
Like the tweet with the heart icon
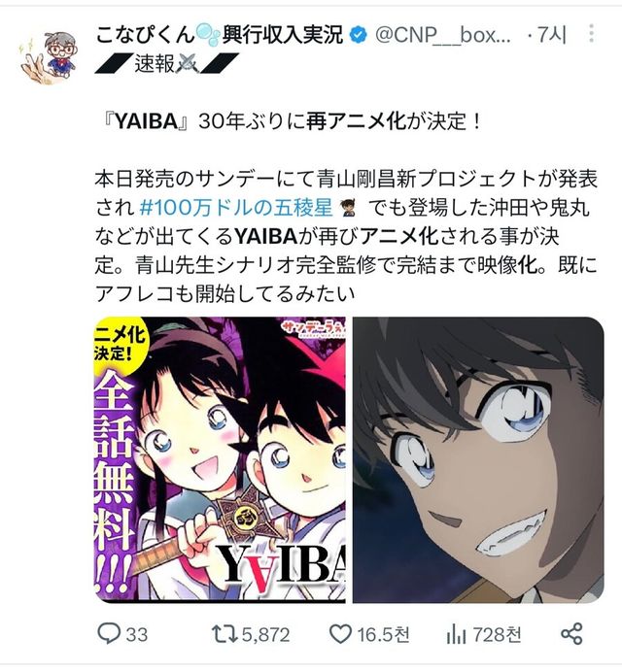click(340, 634)
